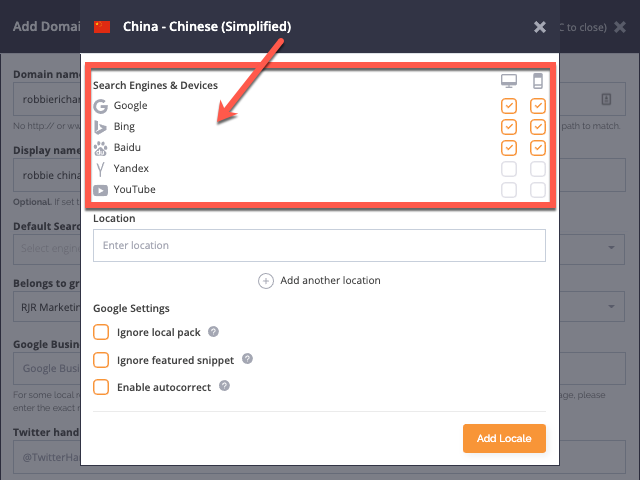Enable YouTube mobile tracking checkbox
The height and width of the screenshot is (480, 640).
click(538, 190)
